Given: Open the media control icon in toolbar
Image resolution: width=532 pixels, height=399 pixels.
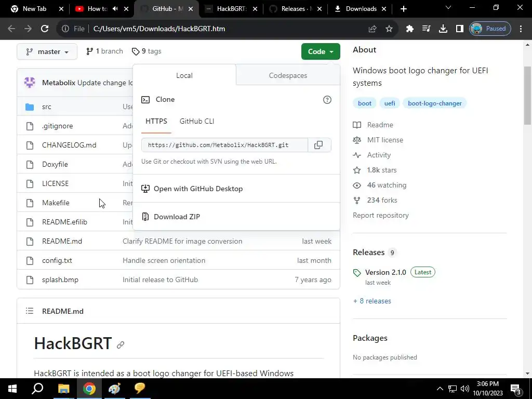Looking at the screenshot, I should point(427,29).
